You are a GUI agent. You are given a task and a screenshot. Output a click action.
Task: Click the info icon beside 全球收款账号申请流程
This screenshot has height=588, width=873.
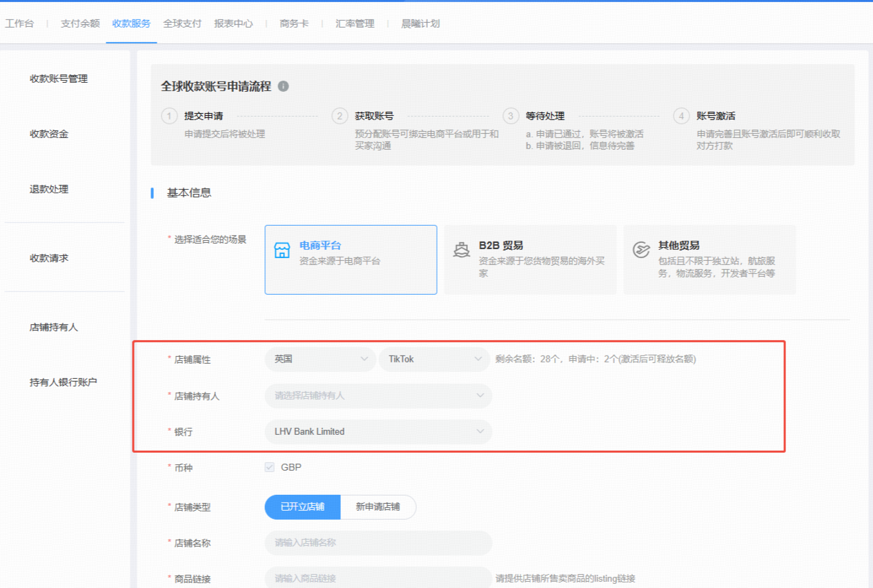(x=283, y=87)
